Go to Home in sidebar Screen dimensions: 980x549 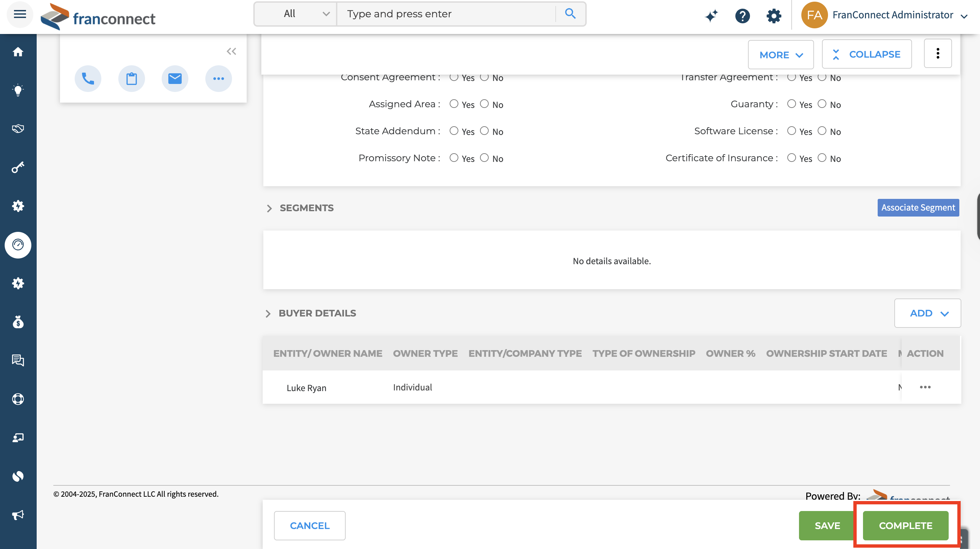(x=18, y=52)
